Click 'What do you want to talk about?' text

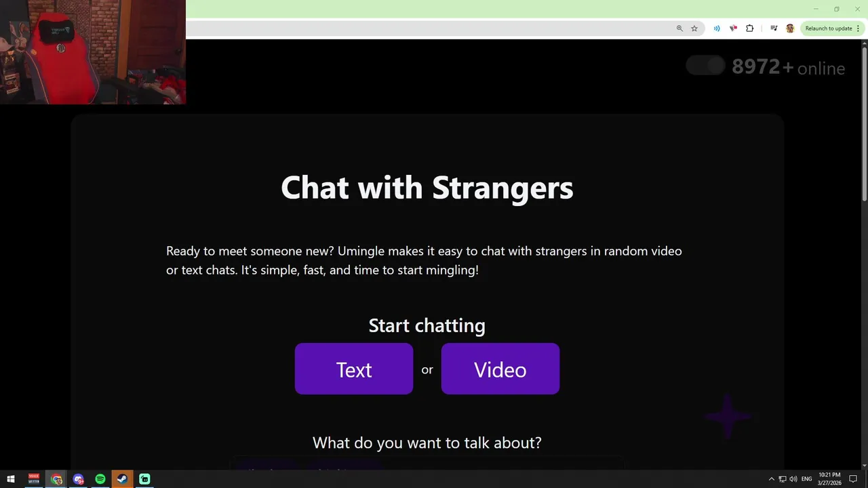coord(427,443)
